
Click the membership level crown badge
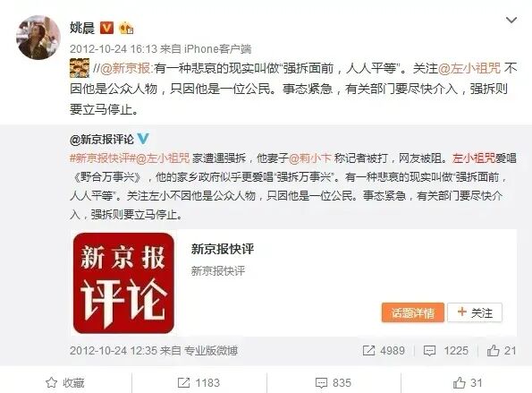tap(126, 28)
